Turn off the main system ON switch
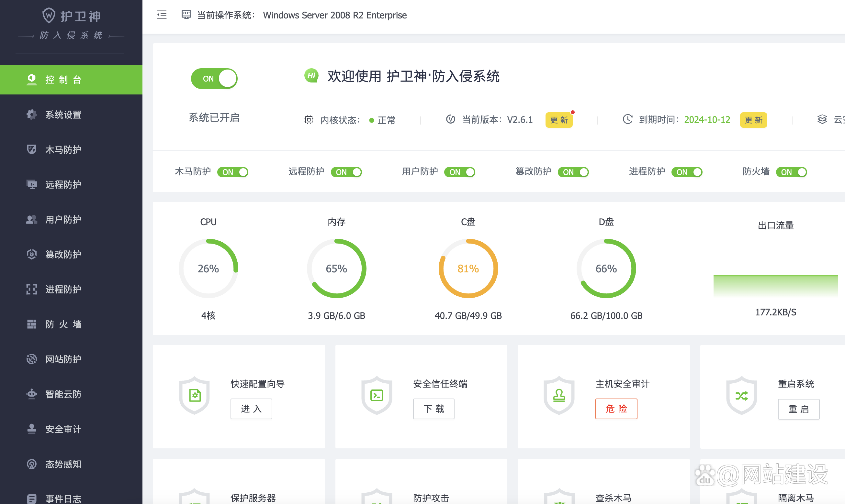 (x=214, y=79)
